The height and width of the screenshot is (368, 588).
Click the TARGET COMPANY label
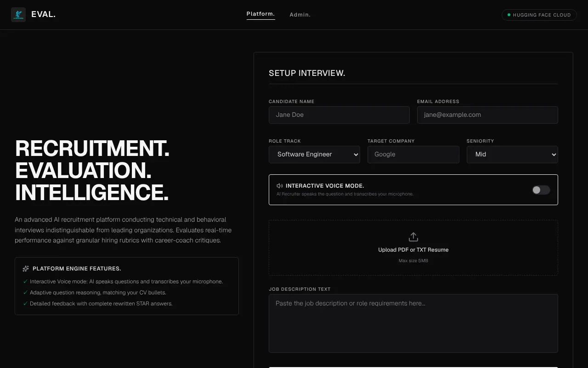[391, 141]
